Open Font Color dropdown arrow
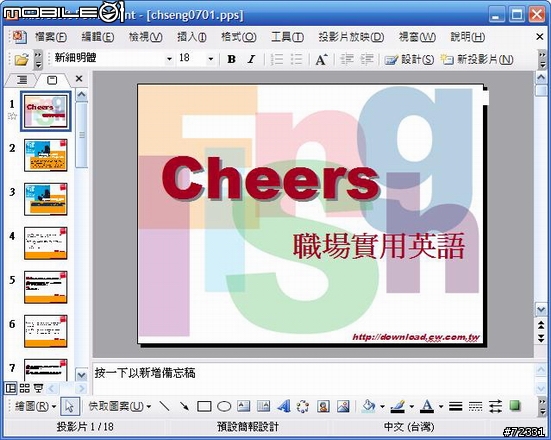The image size is (551, 440). pos(441,407)
